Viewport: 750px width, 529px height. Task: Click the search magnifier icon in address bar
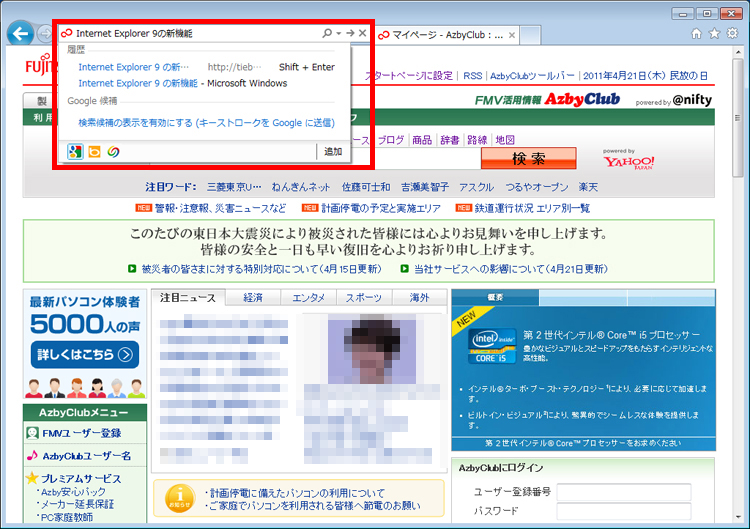(x=327, y=33)
